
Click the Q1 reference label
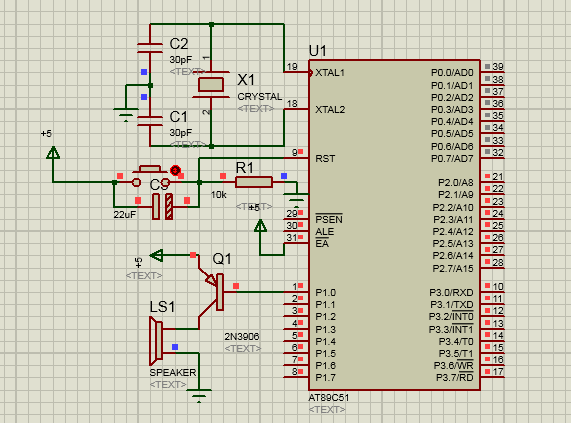(x=222, y=259)
